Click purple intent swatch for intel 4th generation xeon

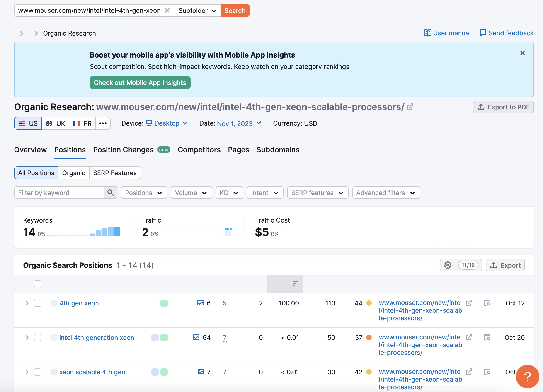pos(155,338)
